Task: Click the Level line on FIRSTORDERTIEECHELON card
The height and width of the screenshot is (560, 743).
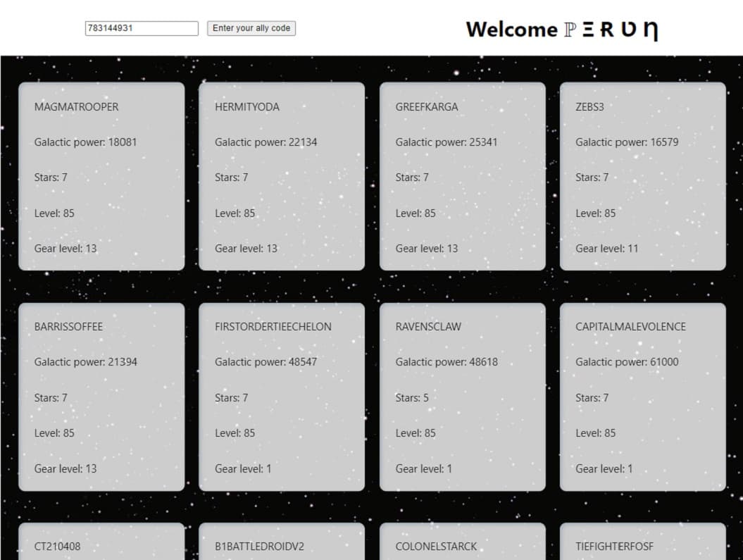Action: (x=235, y=433)
